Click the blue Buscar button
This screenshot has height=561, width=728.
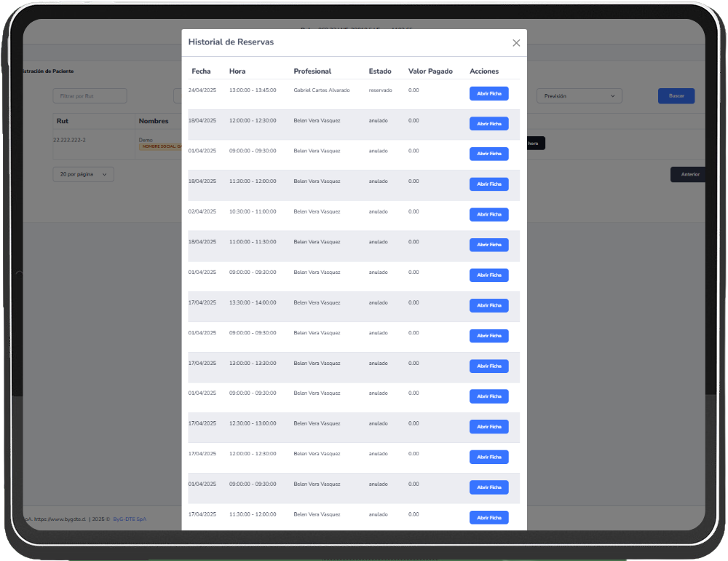676,96
